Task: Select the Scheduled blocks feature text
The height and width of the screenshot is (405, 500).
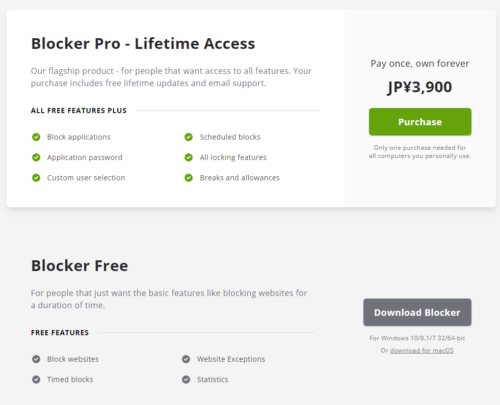Action: 230,137
